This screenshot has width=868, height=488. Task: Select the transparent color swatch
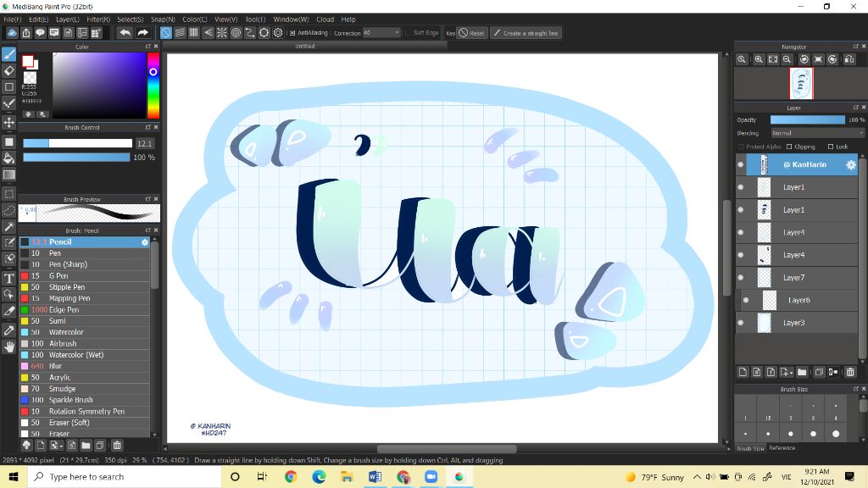point(30,77)
